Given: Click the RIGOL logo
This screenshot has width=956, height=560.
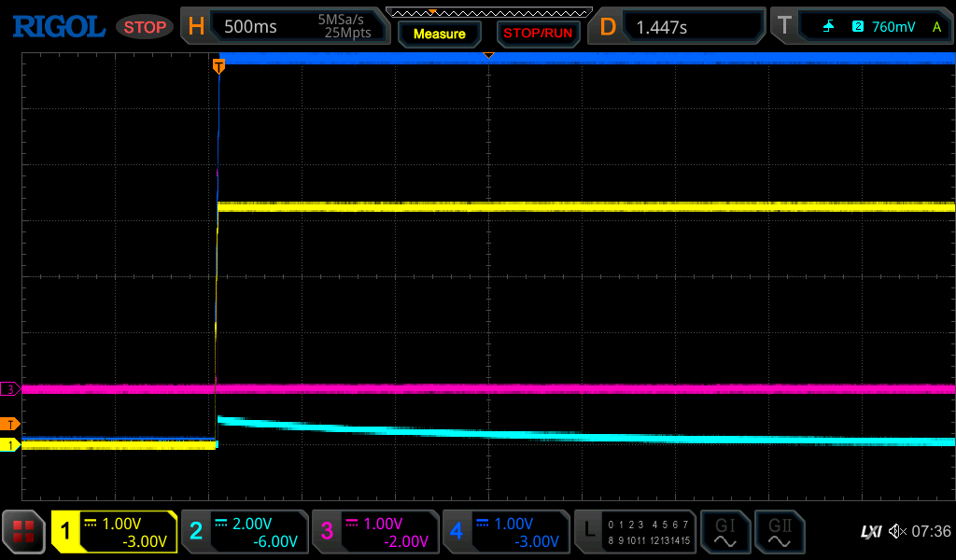Looking at the screenshot, I should click(x=59, y=27).
